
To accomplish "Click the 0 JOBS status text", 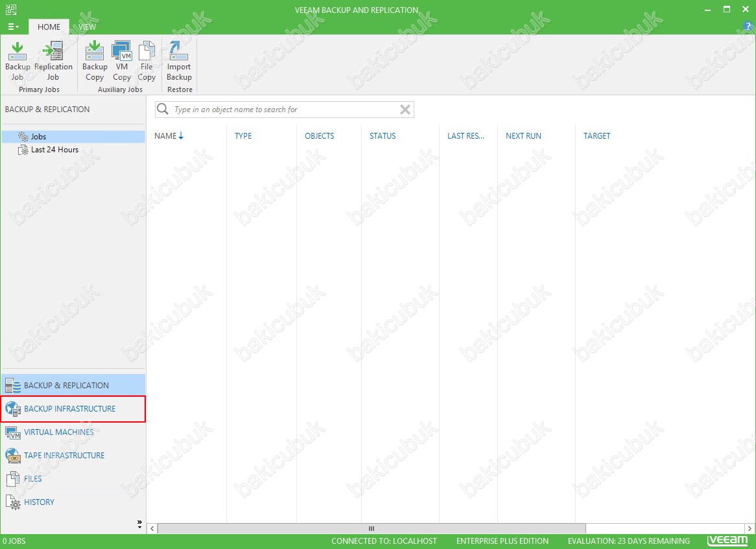I will (x=14, y=541).
